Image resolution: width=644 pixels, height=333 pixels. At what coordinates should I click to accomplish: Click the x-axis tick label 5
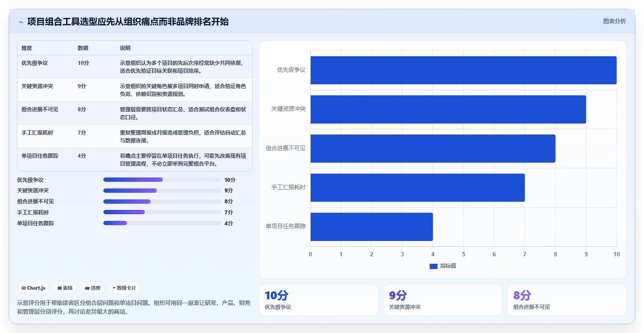(464, 255)
